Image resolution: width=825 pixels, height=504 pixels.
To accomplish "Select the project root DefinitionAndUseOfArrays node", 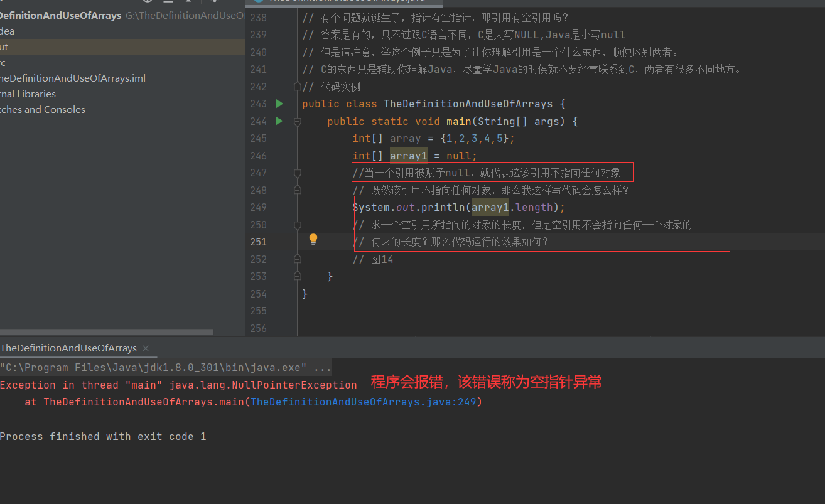I will coord(61,15).
